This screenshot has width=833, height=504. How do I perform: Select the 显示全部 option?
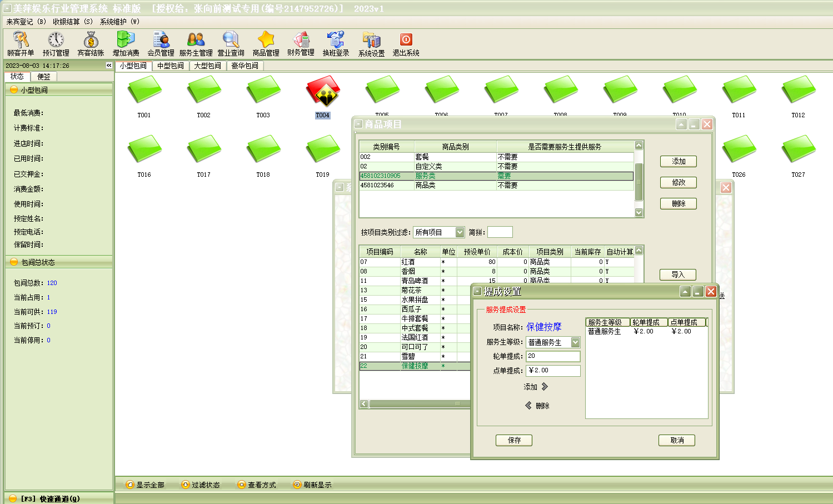[145, 485]
